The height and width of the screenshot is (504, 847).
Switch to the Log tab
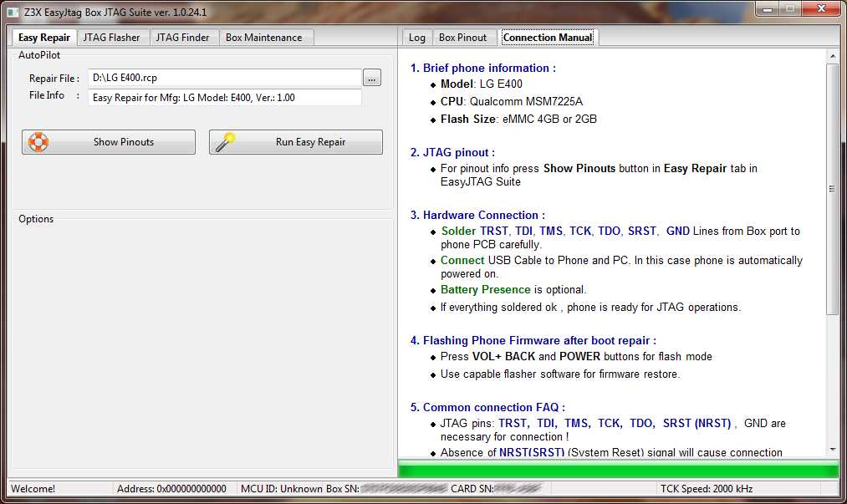pos(416,38)
